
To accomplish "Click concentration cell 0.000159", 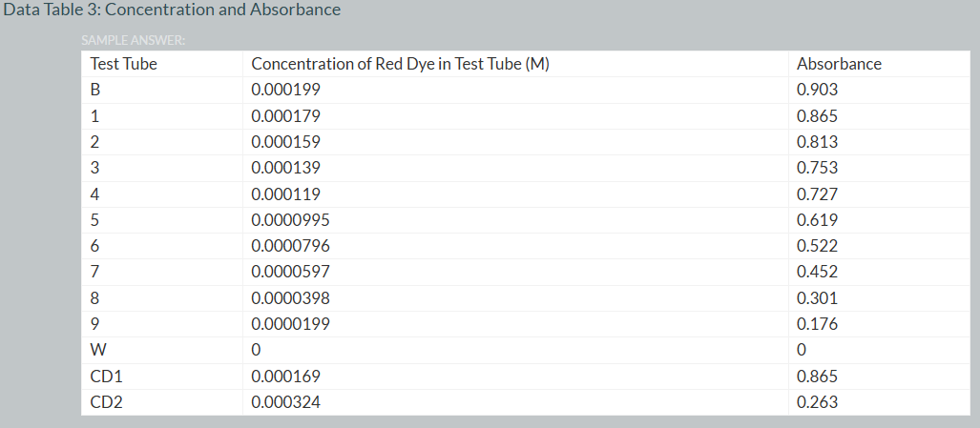I will coord(285,142).
